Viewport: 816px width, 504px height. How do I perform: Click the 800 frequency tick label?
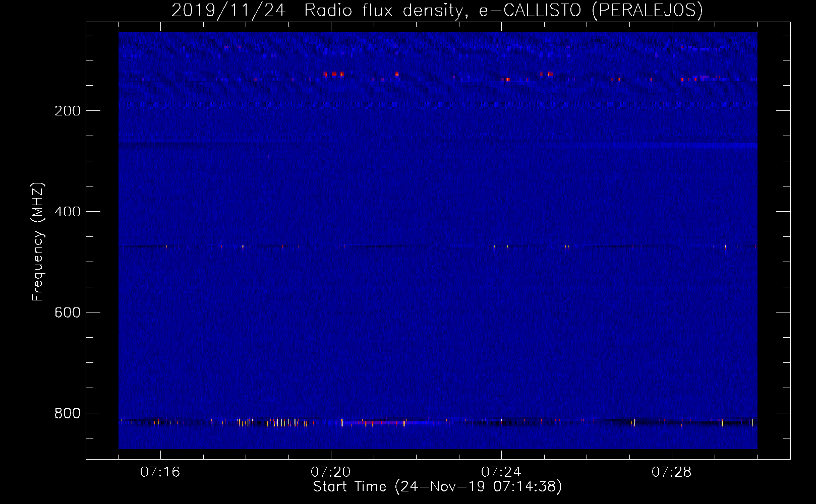click(x=68, y=413)
